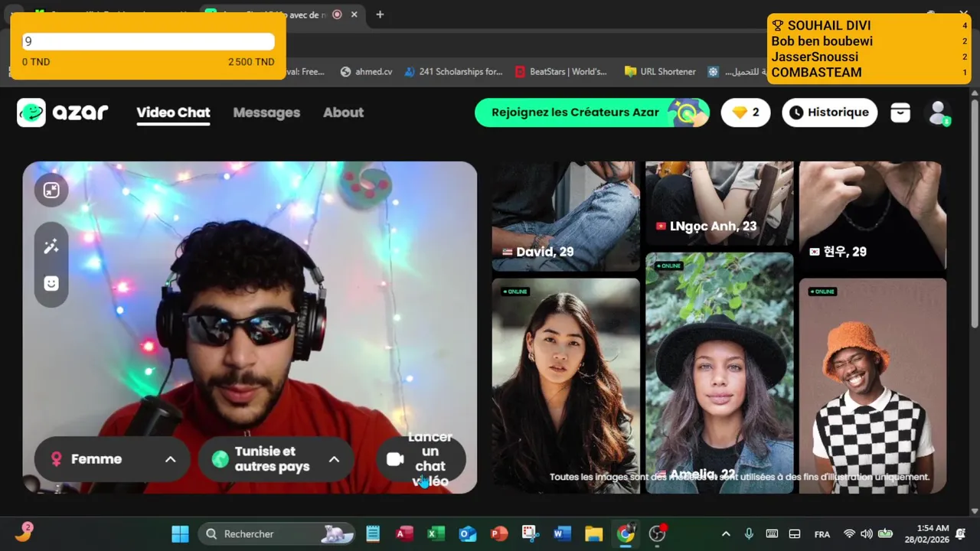Open the magic wand effects tool
The height and width of the screenshot is (551, 980).
click(51, 246)
